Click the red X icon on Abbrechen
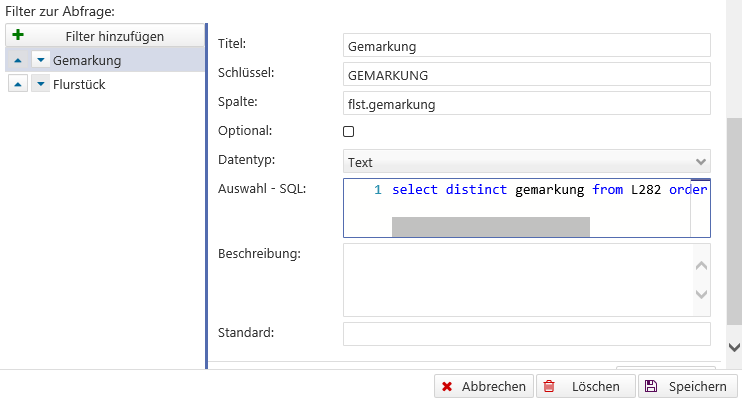Image resolution: width=742 pixels, height=398 pixels. 447,387
